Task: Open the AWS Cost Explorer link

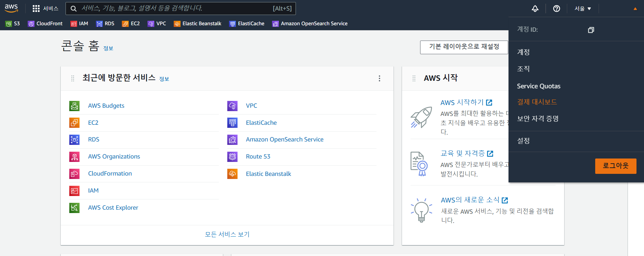Action: (113, 208)
